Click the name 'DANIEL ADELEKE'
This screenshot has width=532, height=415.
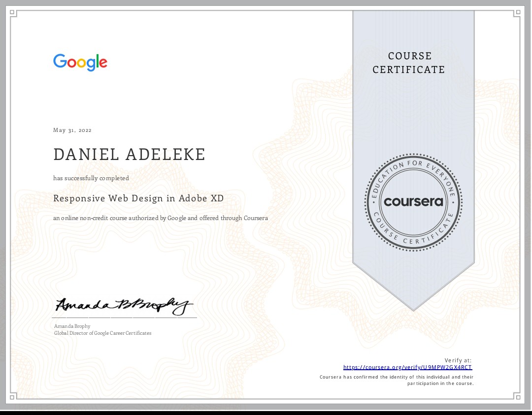[x=129, y=154]
